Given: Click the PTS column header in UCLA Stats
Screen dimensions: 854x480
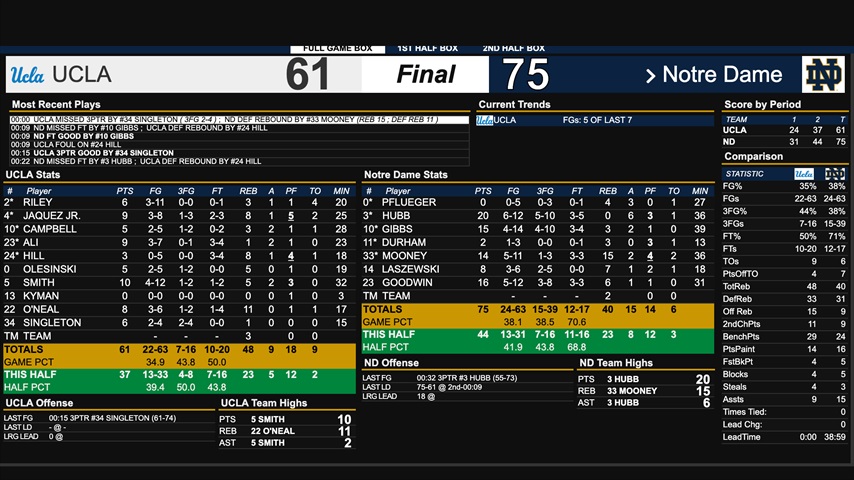Looking at the screenshot, I should click(125, 191).
